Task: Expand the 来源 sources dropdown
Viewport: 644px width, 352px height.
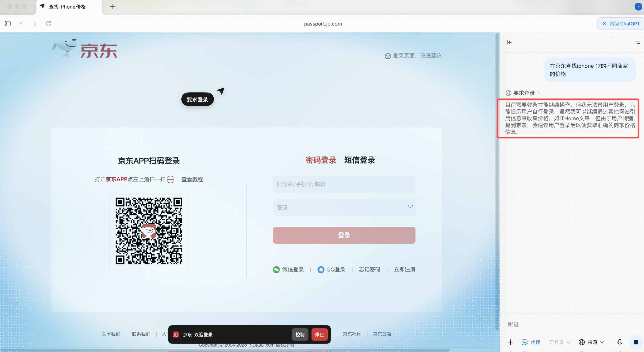Action: click(591, 342)
